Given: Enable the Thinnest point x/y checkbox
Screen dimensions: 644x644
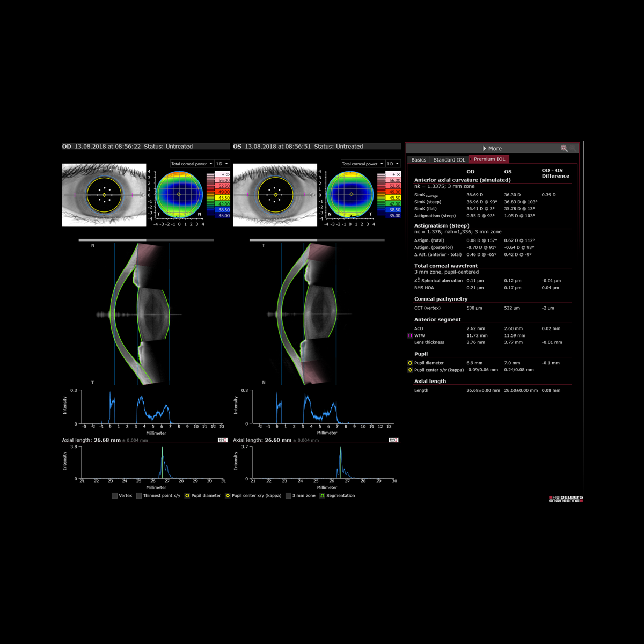Looking at the screenshot, I should (x=138, y=496).
